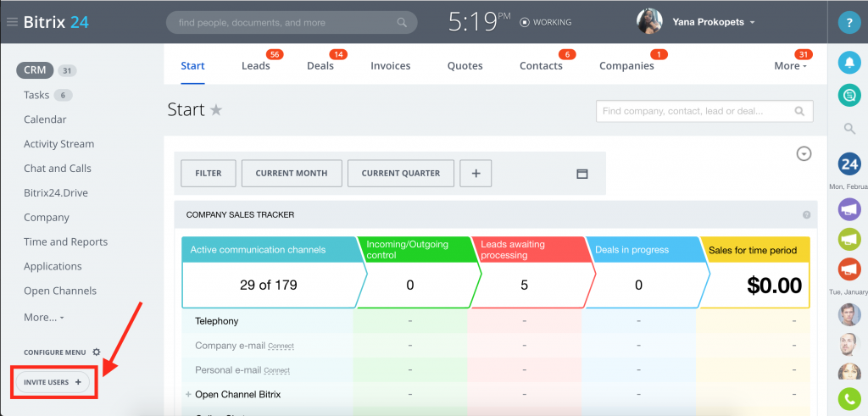The height and width of the screenshot is (416, 868).
Task: Favorite the Start page with the star
Action: pos(216,110)
